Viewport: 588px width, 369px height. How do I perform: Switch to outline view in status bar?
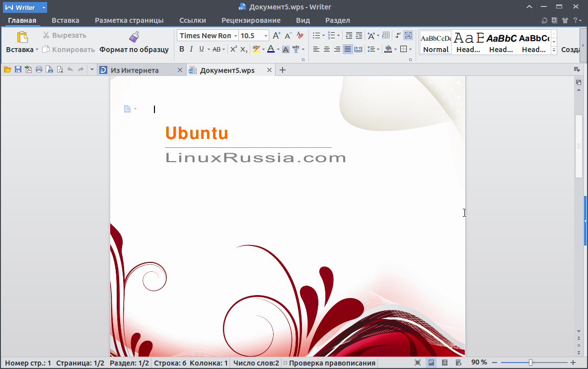444,362
